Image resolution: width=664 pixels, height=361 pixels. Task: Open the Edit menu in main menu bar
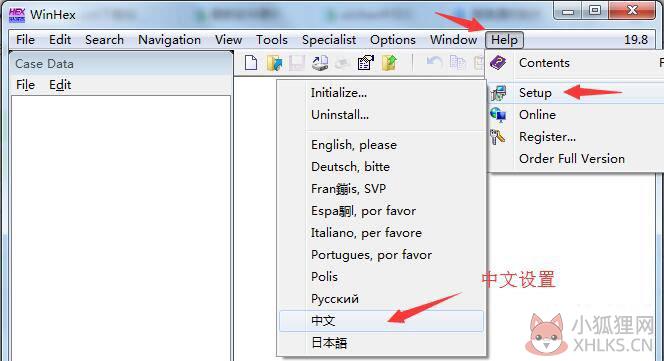(60, 40)
